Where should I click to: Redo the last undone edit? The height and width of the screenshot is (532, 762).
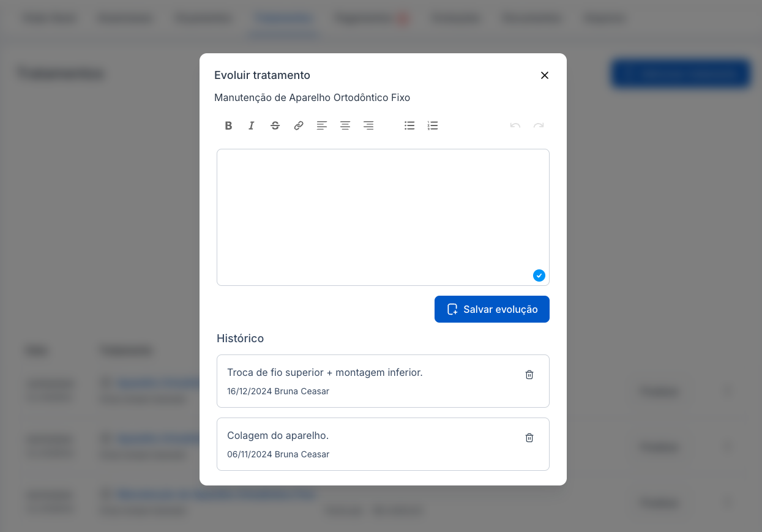click(x=539, y=126)
